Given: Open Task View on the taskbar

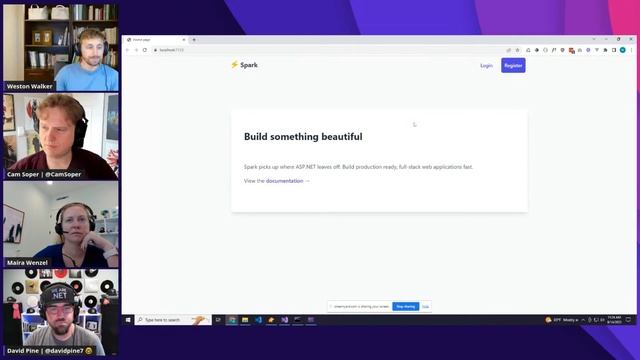Looking at the screenshot, I should pyautogui.click(x=218, y=320).
